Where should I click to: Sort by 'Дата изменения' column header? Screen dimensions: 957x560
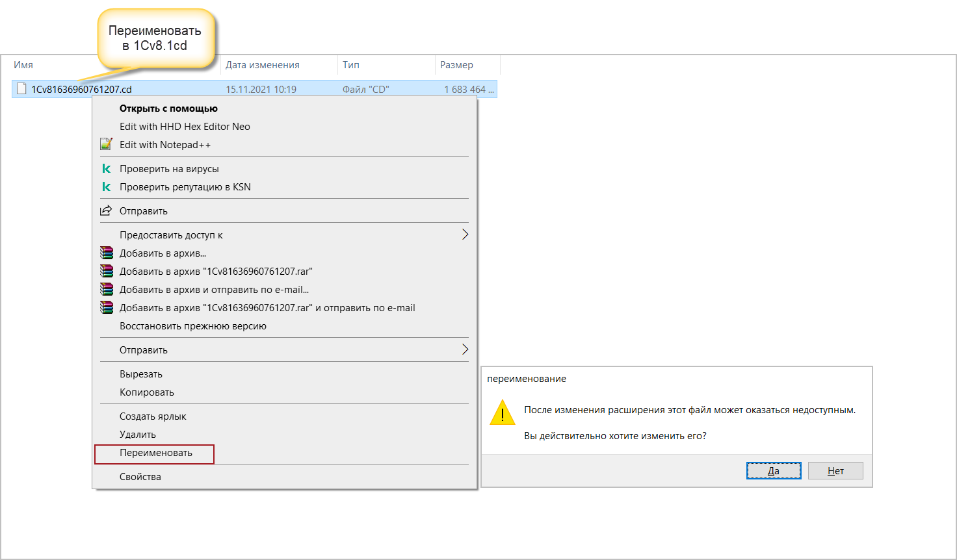[x=263, y=65]
